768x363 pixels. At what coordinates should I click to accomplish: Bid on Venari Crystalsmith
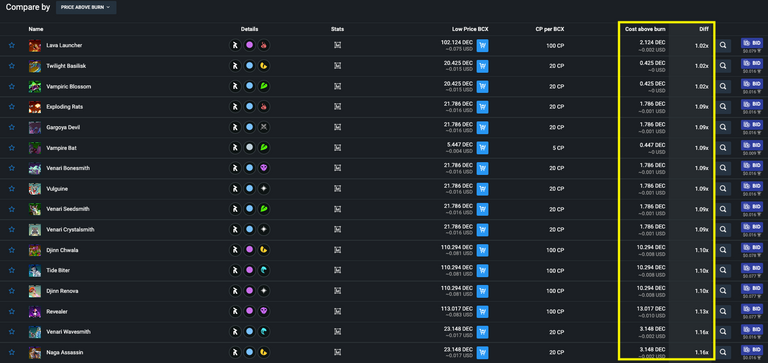click(752, 227)
